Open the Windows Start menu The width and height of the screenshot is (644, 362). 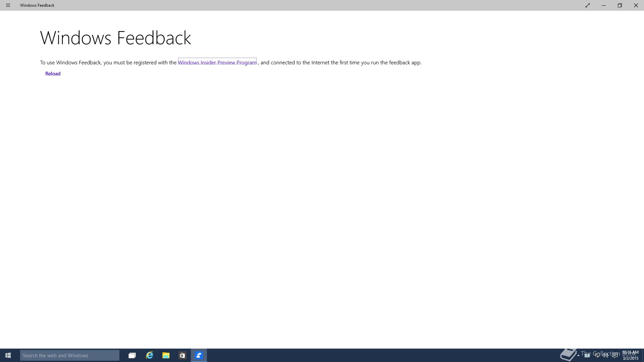point(8,355)
